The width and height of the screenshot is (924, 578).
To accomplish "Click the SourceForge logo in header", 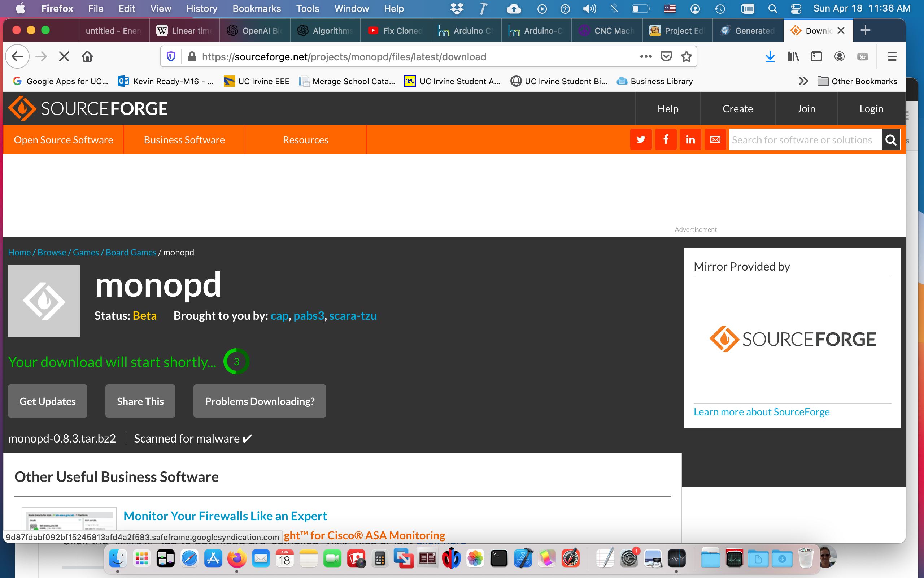I will (88, 109).
